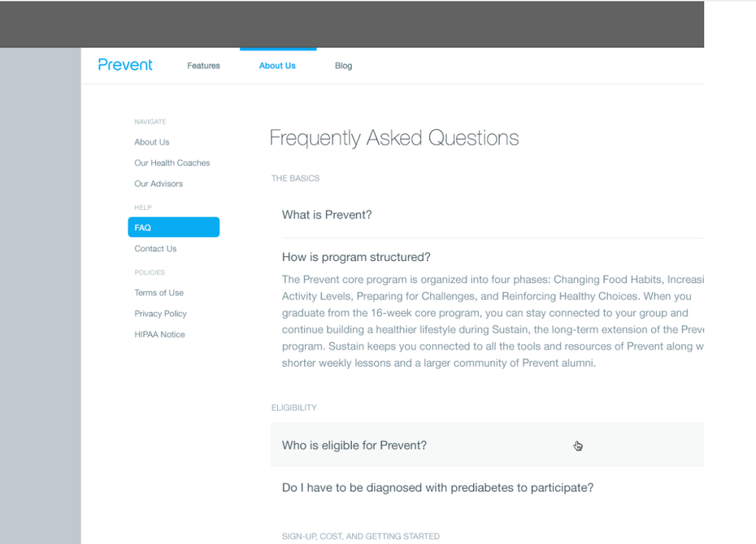756x544 pixels.
Task: Select the About Us top tab
Action: click(277, 66)
